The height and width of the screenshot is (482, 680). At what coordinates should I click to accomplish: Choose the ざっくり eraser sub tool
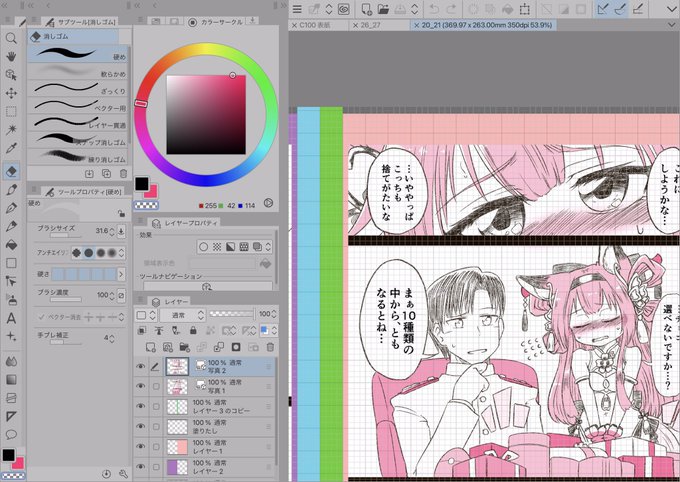coord(78,88)
